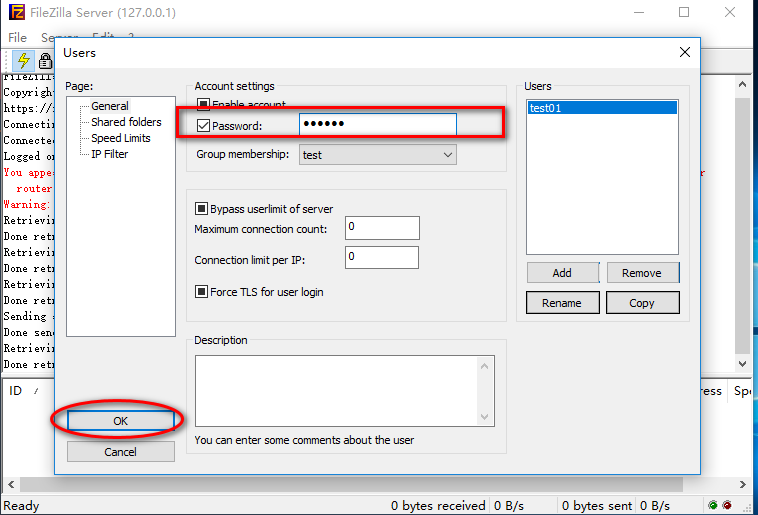This screenshot has height=515, width=758.
Task: Click the Remove user button
Action: coord(642,273)
